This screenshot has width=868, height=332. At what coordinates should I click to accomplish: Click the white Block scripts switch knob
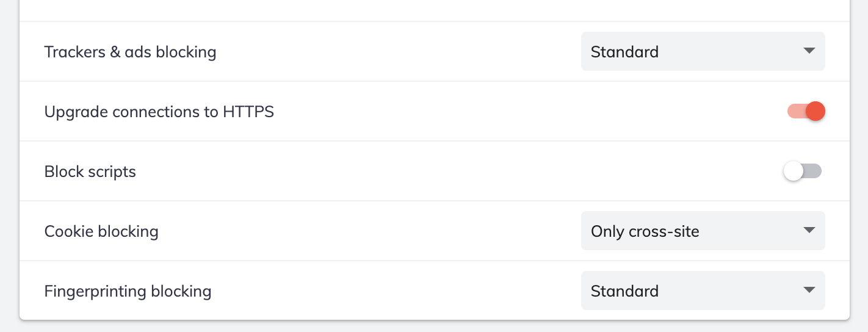click(794, 171)
